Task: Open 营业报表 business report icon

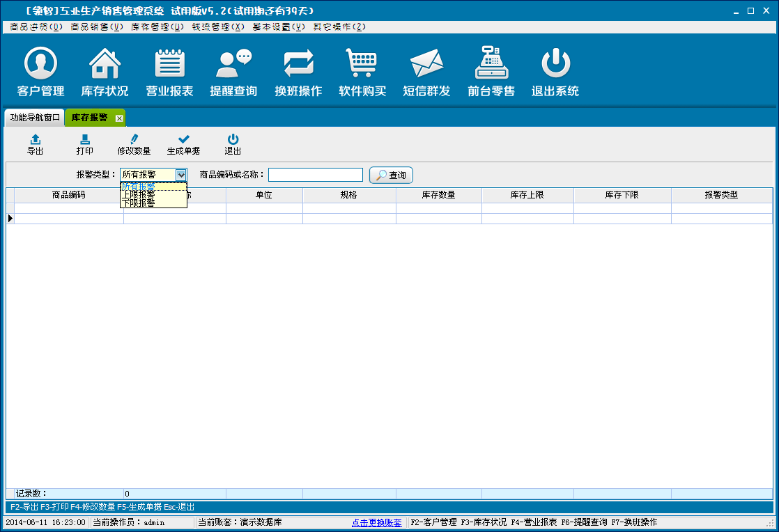Action: coord(169,64)
